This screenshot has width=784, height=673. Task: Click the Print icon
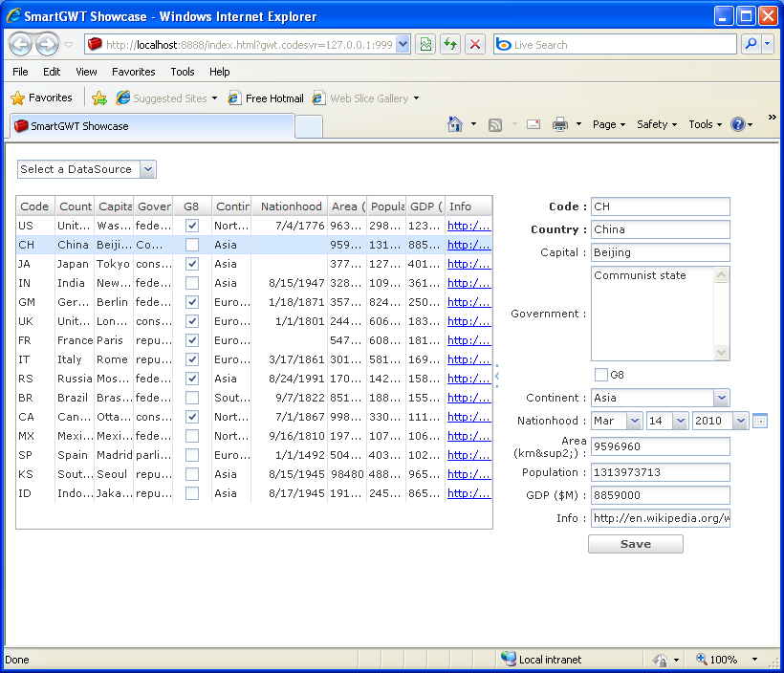560,124
